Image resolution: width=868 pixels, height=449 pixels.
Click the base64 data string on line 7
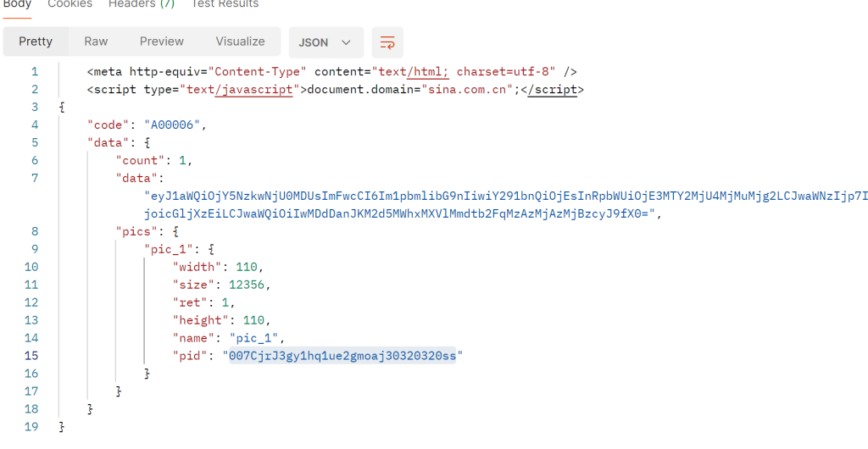(505, 205)
